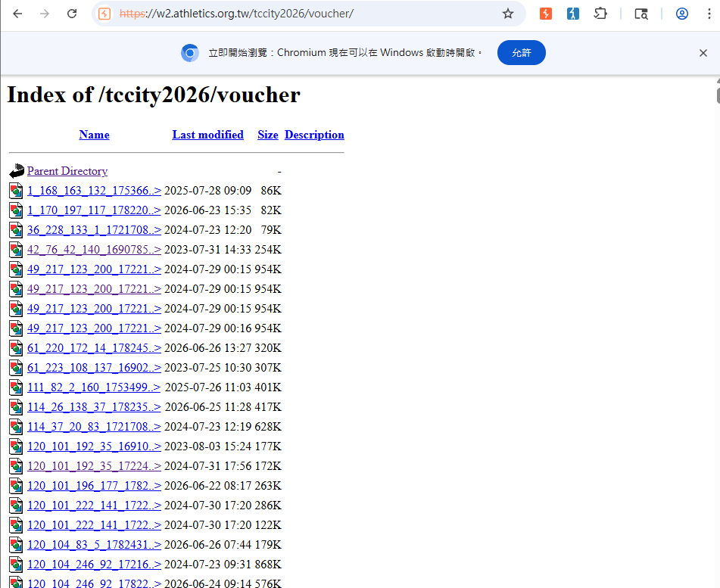Viewport: 720px width, 588px height.
Task: Dismiss the Chromium startup notification bar
Action: click(x=703, y=53)
